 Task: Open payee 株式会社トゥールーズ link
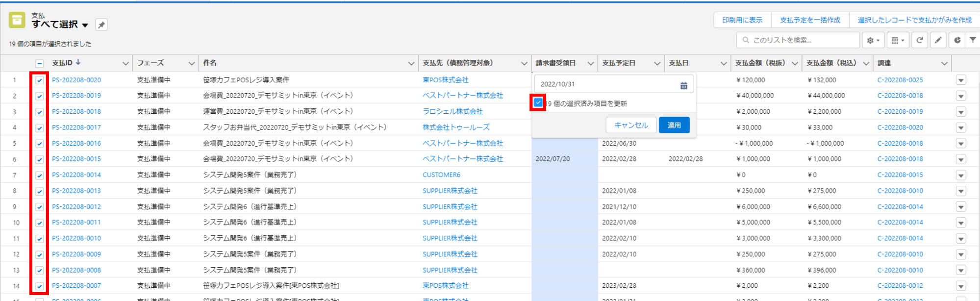pyautogui.click(x=456, y=127)
